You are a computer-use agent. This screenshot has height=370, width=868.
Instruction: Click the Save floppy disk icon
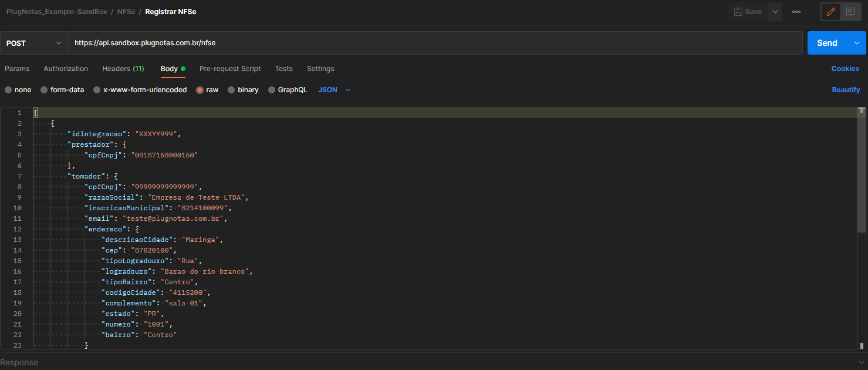click(738, 12)
